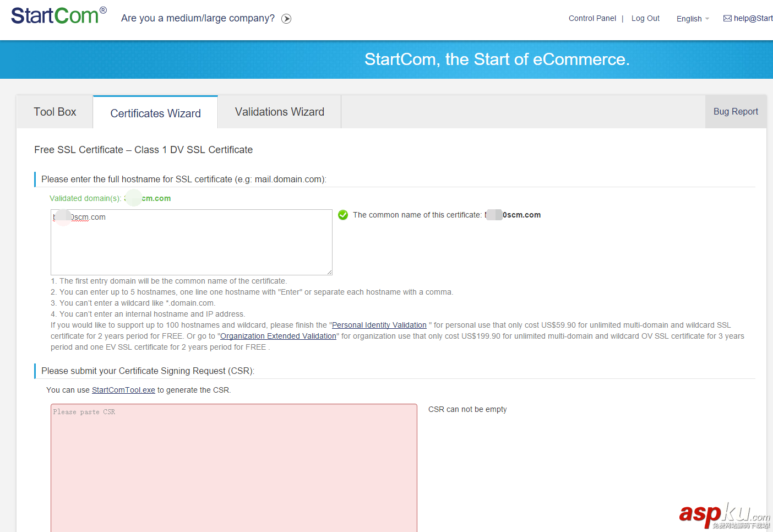This screenshot has width=773, height=532.
Task: Click the help@Start email address
Action: [x=753, y=18]
